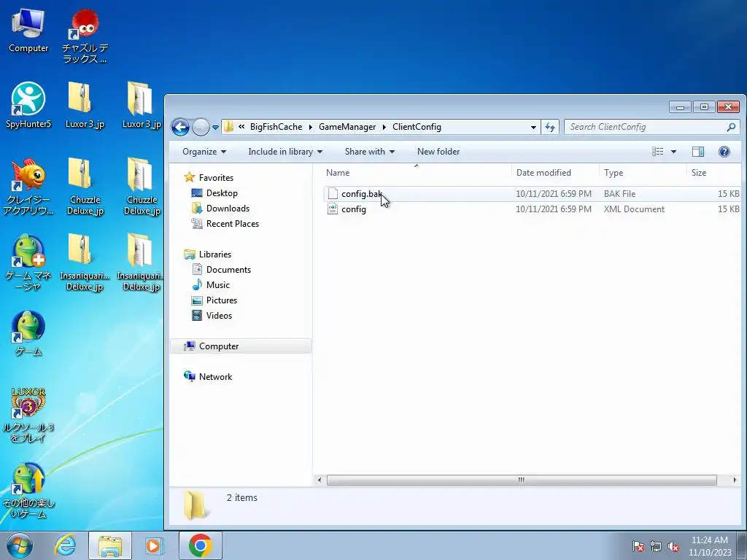Viewport: 747px width, 560px height.
Task: Launch Internet Explorer from the taskbar
Action: pos(65,545)
